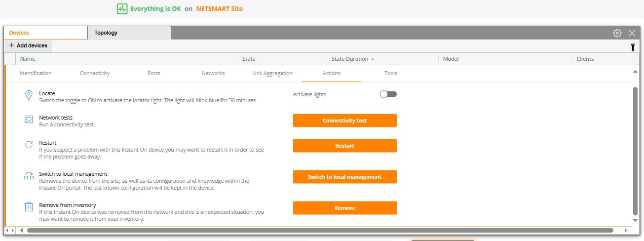The image size is (644, 241).
Task: Open the Link Aggregation sub-tab
Action: pos(272,73)
